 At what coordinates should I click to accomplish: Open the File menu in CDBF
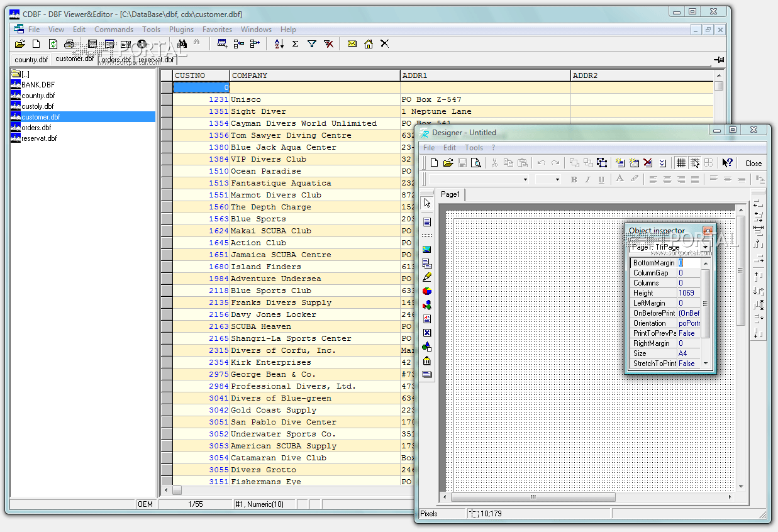[x=34, y=30]
